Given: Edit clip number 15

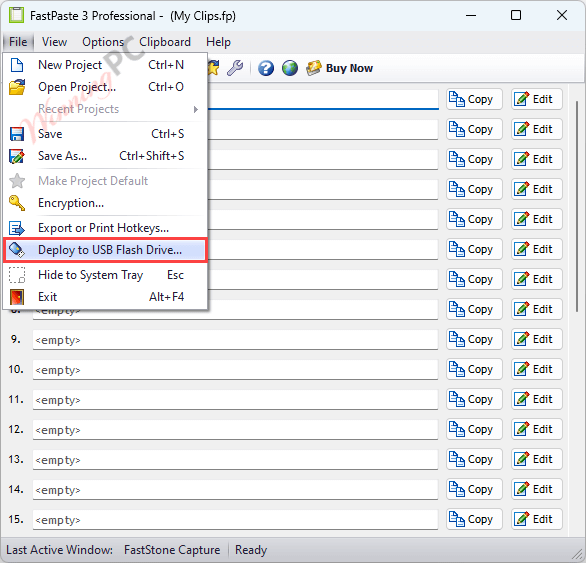Looking at the screenshot, I should [x=537, y=519].
